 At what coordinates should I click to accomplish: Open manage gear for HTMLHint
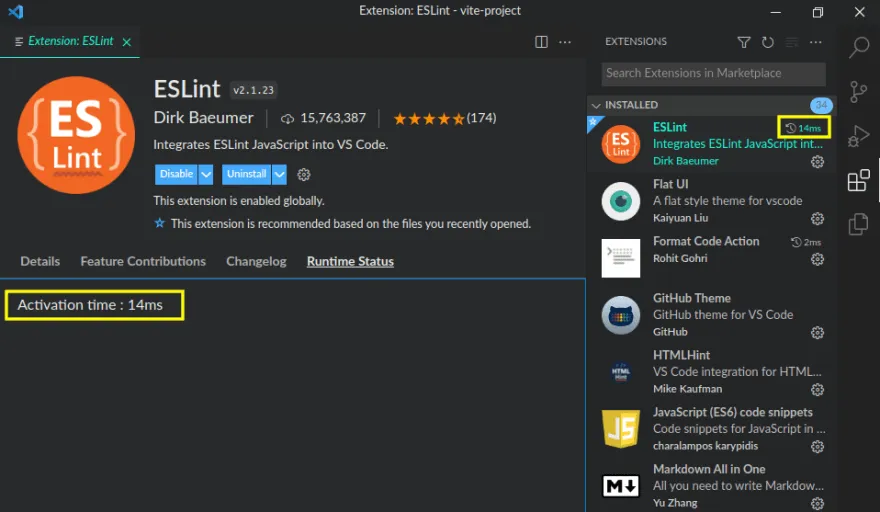(818, 390)
